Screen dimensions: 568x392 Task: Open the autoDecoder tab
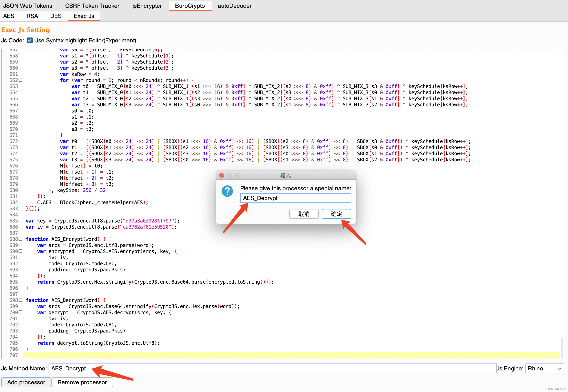[234, 6]
